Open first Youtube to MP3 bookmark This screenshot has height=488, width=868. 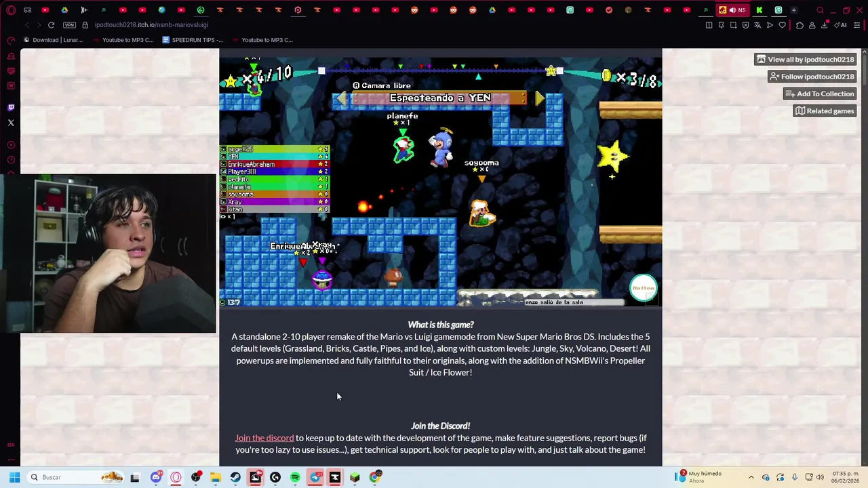(123, 40)
